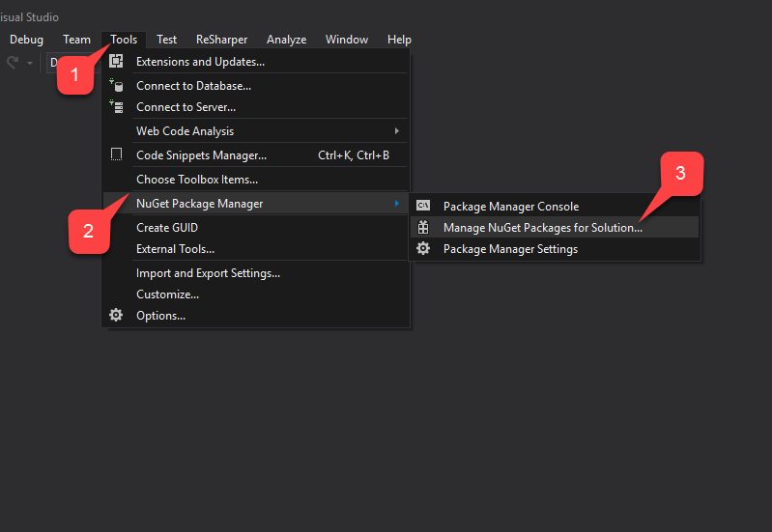This screenshot has width=772, height=532.
Task: Open Options... from Tools menu
Action: [255, 315]
